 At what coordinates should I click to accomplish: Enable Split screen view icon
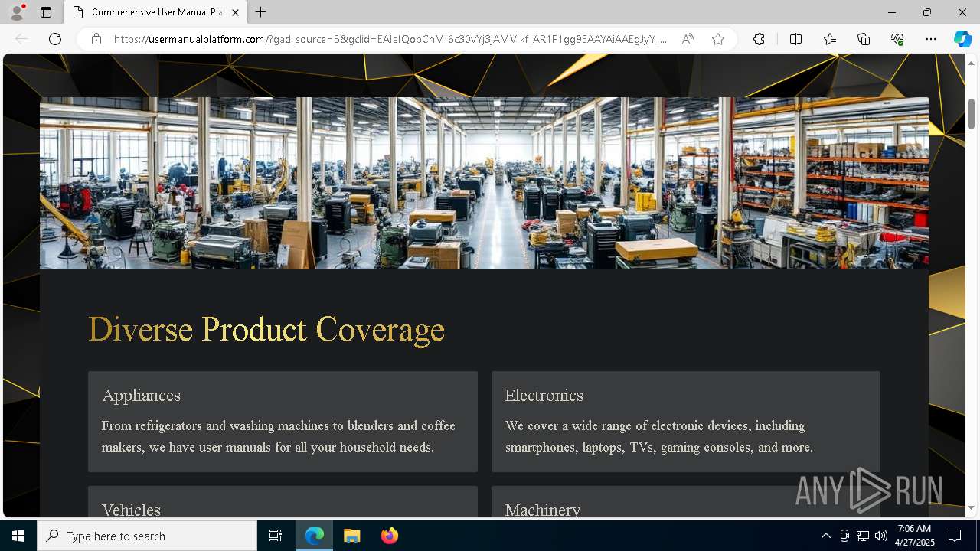pos(795,39)
